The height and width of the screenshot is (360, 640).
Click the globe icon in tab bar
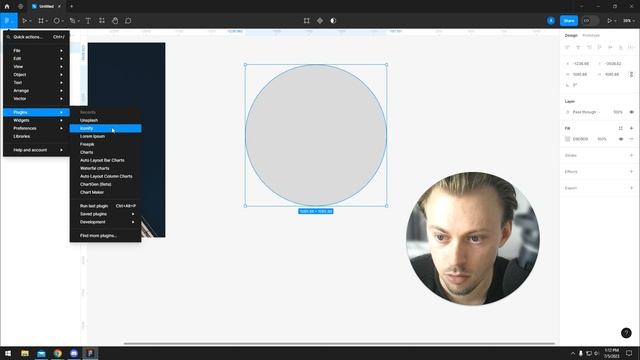pyautogui.click(x=20, y=6)
